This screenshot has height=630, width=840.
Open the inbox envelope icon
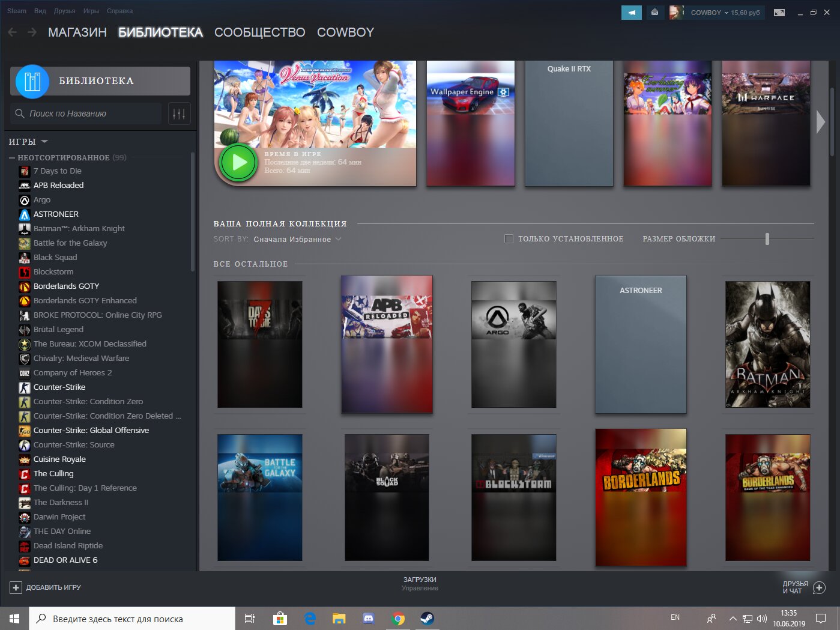654,12
